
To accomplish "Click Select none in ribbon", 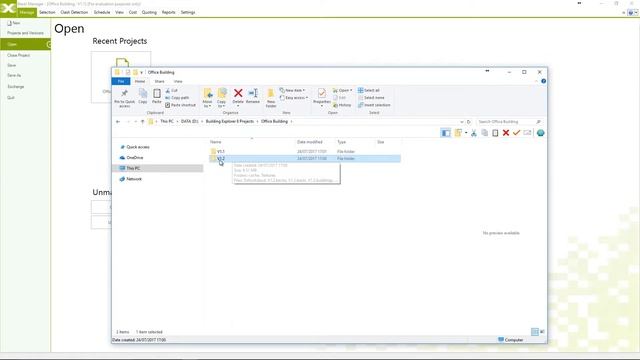I will [371, 98].
